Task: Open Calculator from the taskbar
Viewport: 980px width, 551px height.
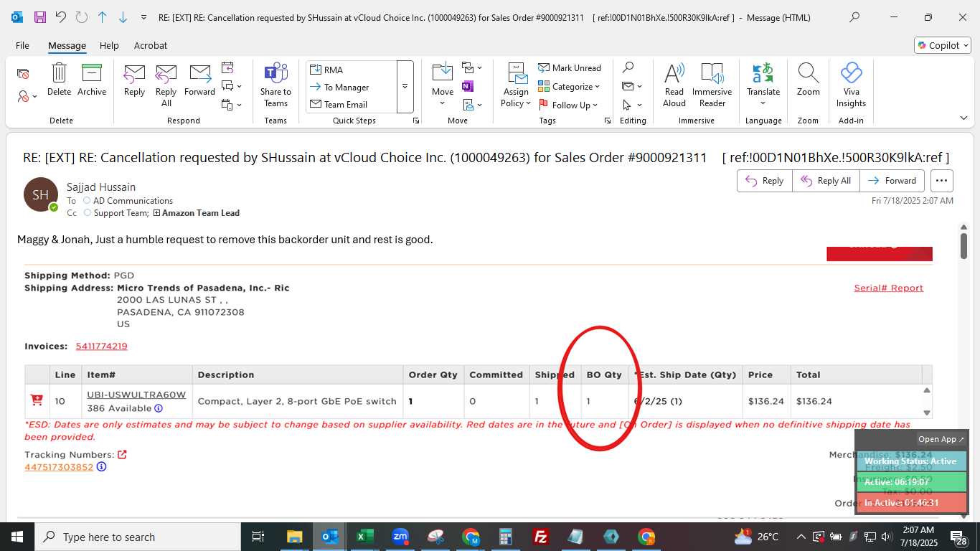Action: [x=506, y=537]
